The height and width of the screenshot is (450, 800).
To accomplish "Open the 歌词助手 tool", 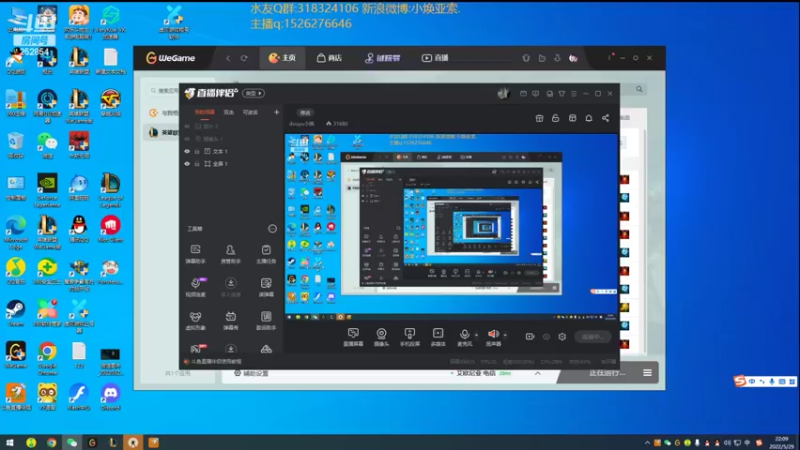I will (x=266, y=320).
